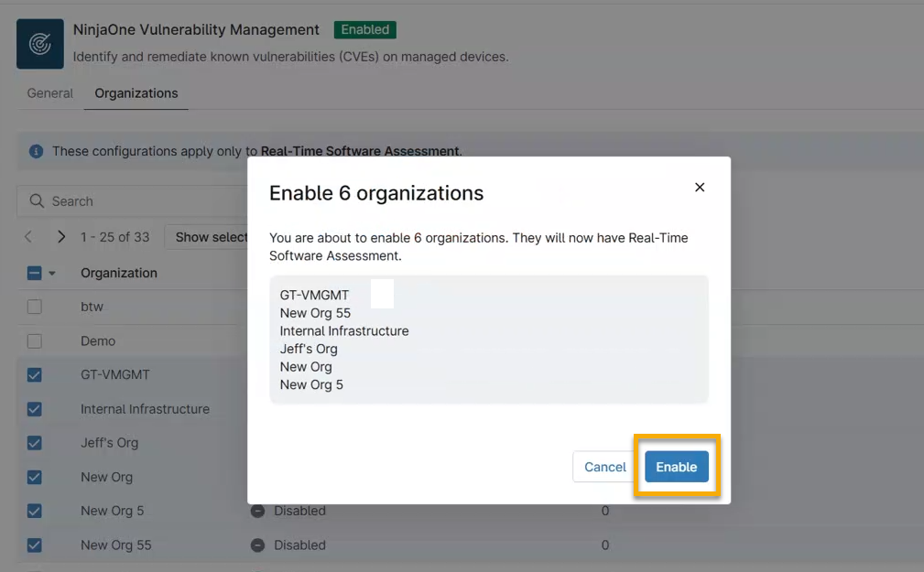
Task: Click New Org 55 in the dialog list
Action: (315, 313)
